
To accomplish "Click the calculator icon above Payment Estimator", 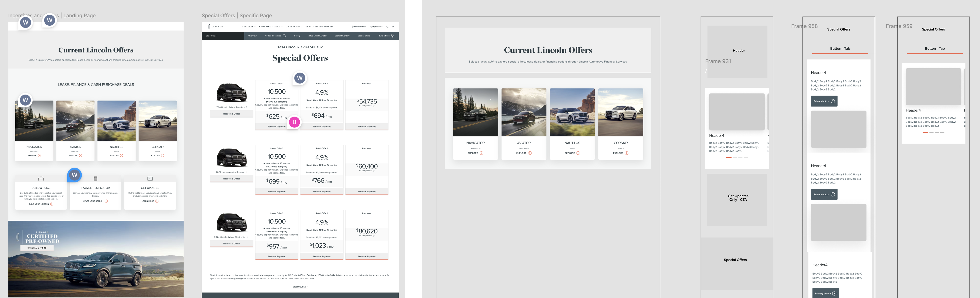I will [95, 179].
